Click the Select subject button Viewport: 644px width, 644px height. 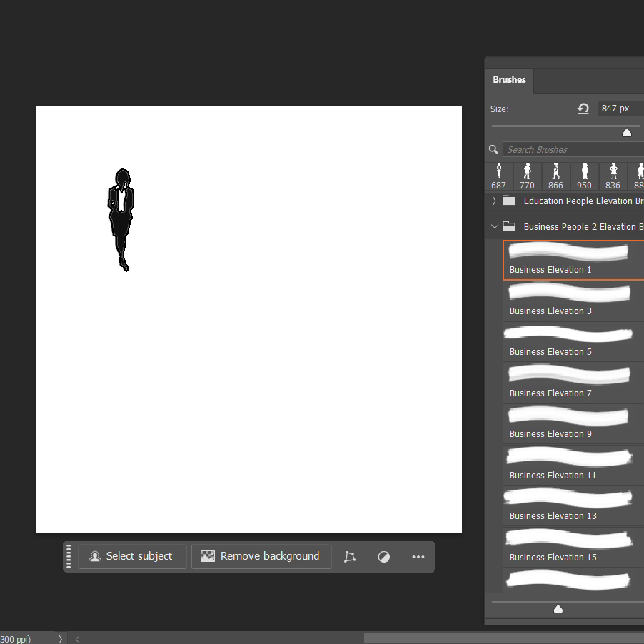click(x=132, y=557)
